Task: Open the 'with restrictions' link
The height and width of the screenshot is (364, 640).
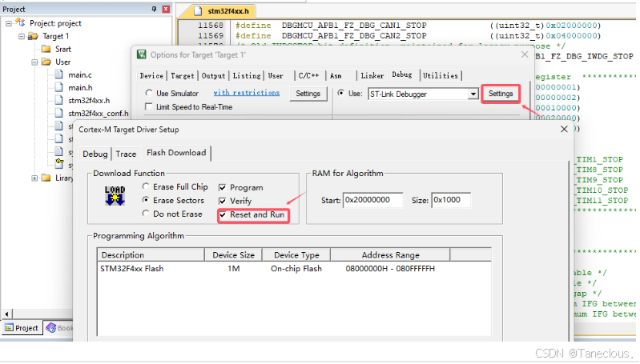Action: pos(247,93)
